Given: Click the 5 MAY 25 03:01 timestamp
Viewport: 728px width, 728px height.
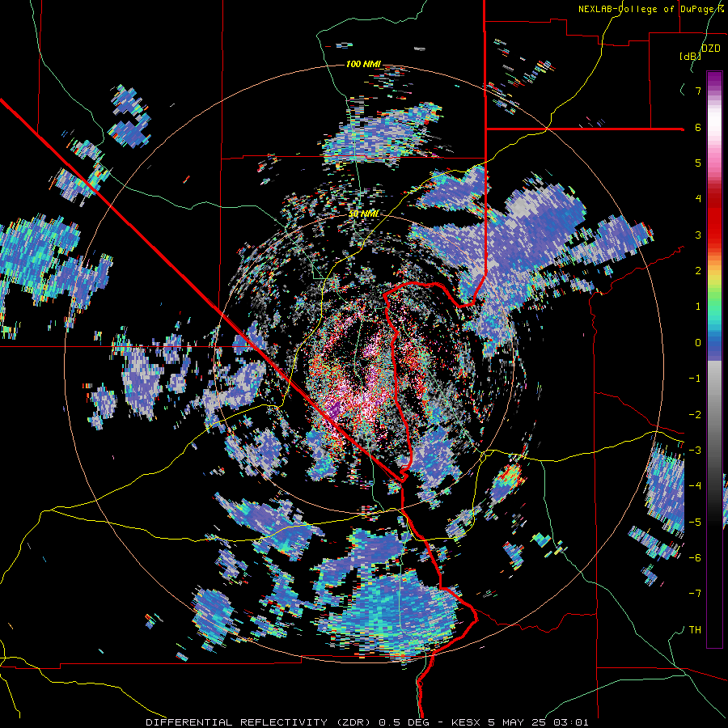Looking at the screenshot, I should tap(539, 722).
